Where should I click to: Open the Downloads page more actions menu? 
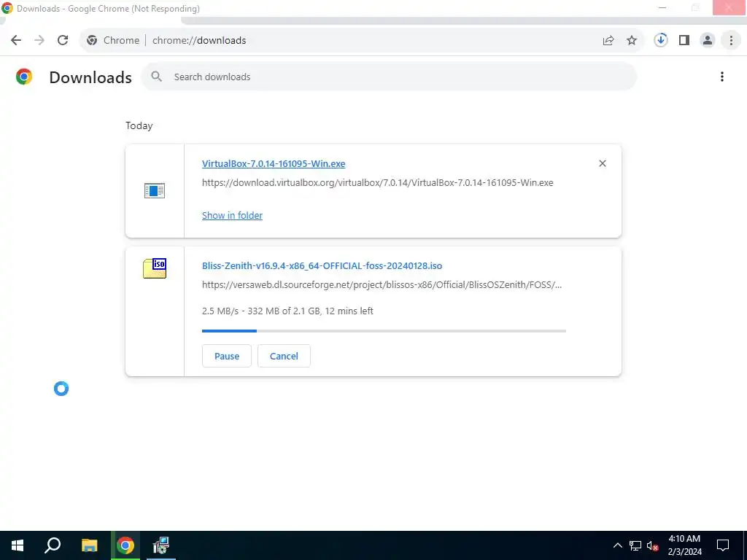pos(722,77)
